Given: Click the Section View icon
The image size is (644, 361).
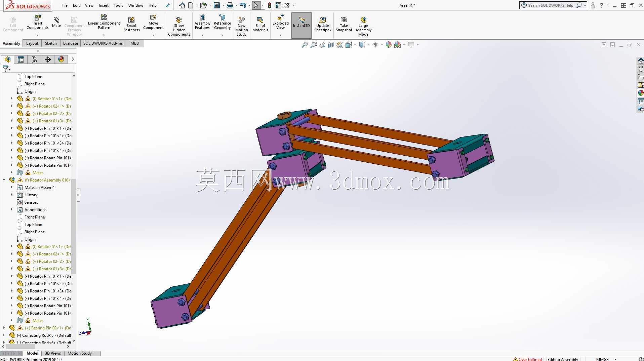Looking at the screenshot, I should tap(331, 45).
